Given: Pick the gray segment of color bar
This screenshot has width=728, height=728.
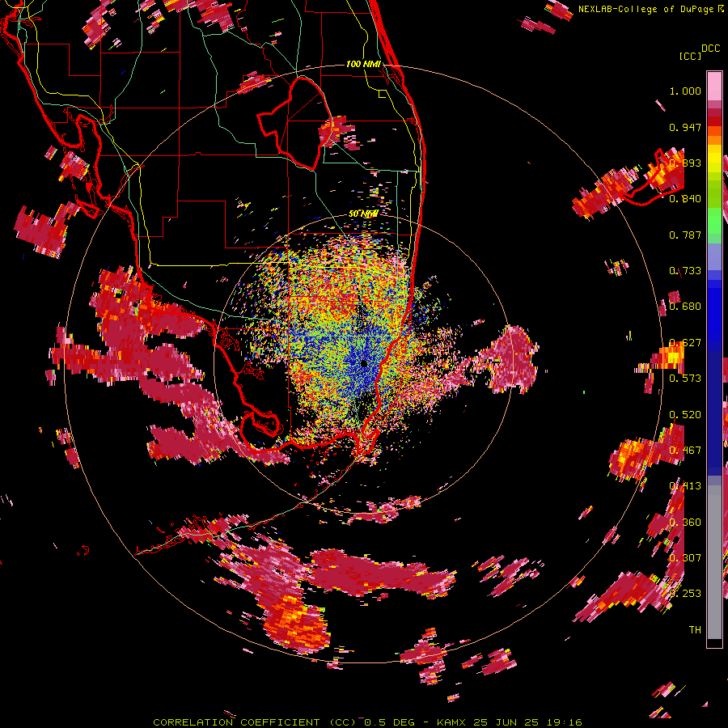Looking at the screenshot, I should pyautogui.click(x=714, y=562).
